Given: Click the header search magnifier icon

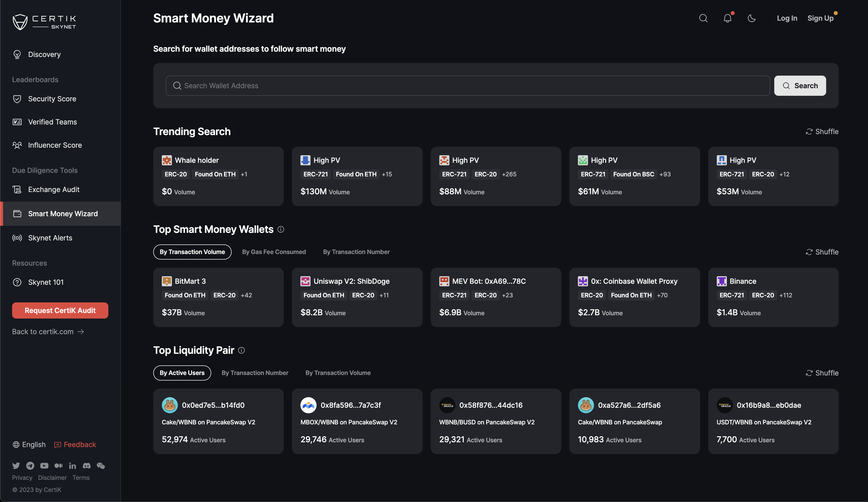Looking at the screenshot, I should point(703,18).
